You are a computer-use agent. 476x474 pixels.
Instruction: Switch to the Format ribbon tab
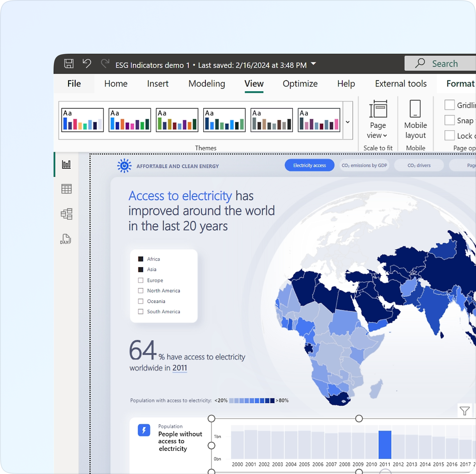coord(460,84)
